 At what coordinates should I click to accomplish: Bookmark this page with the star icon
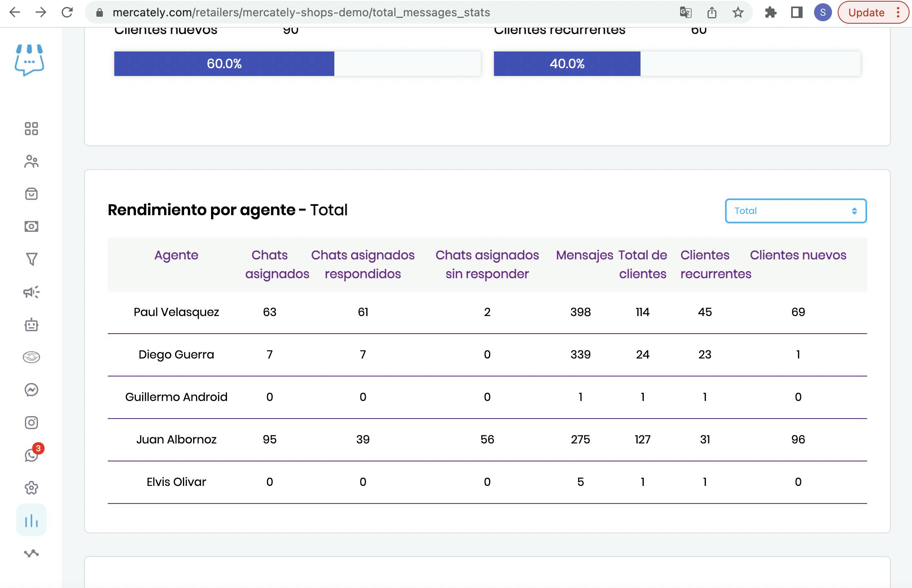pyautogui.click(x=738, y=12)
